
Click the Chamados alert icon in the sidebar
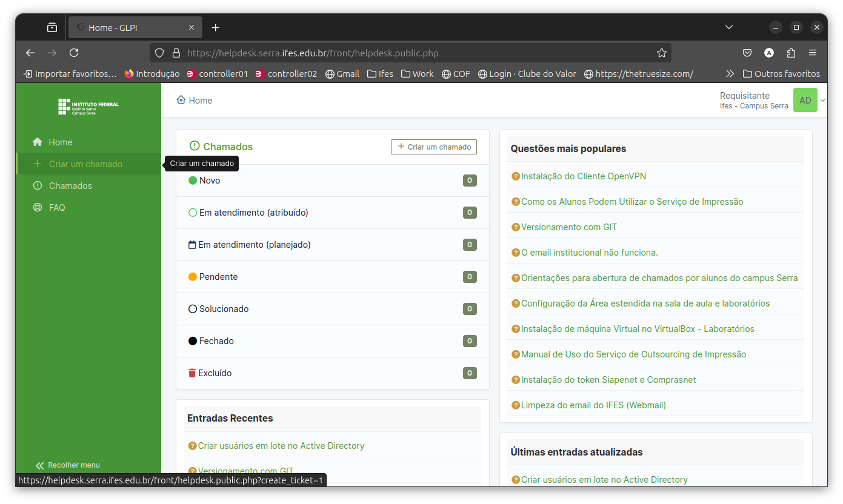pyautogui.click(x=38, y=186)
